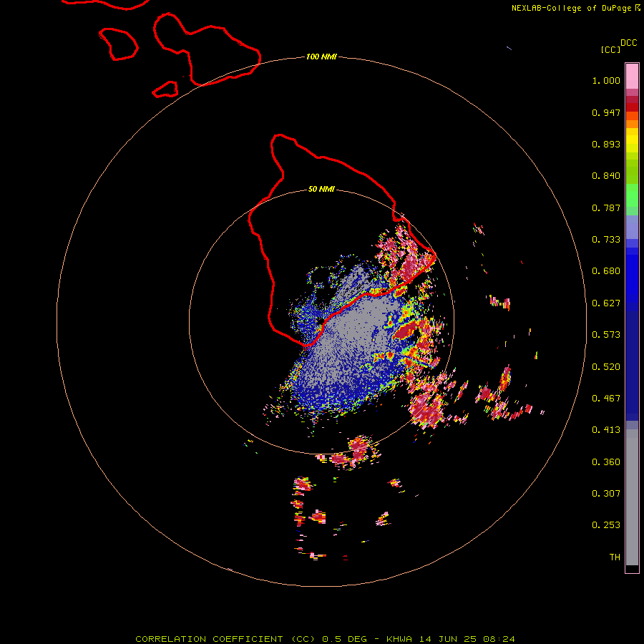The width and height of the screenshot is (644, 644).
Task: Click the 0.253 scale value
Action: [x=606, y=525]
